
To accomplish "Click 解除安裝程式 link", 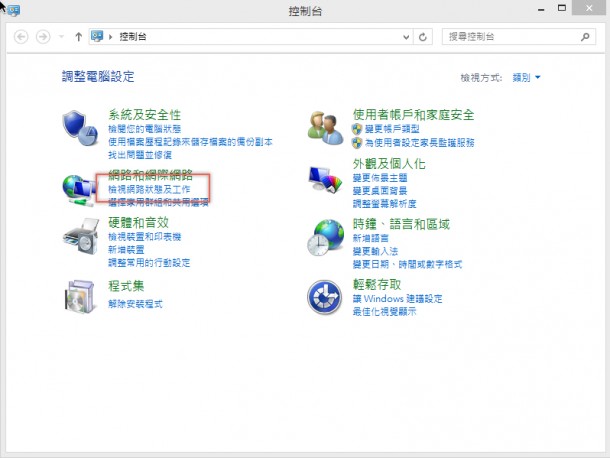I will click(x=135, y=304).
